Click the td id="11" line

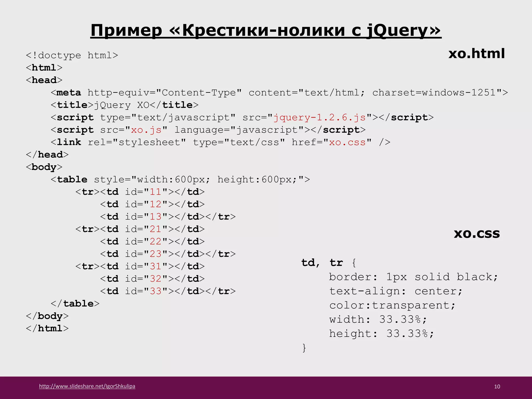140,192
